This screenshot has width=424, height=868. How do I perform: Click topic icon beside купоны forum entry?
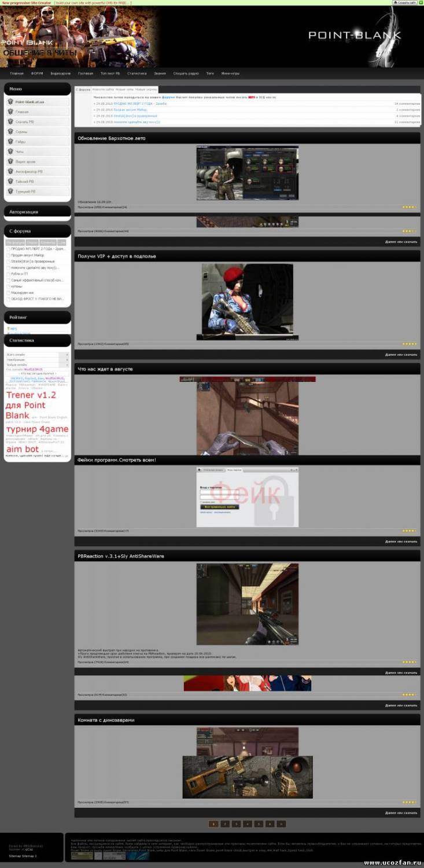(8, 286)
